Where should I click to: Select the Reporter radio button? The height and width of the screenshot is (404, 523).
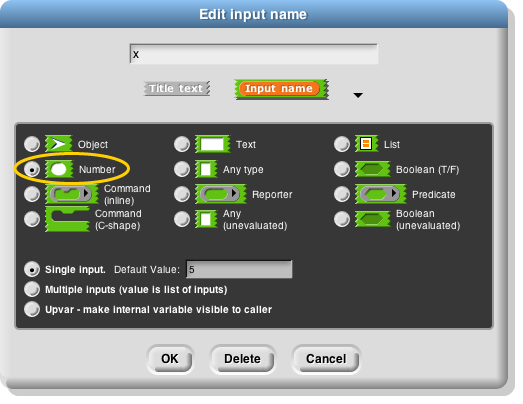182,194
